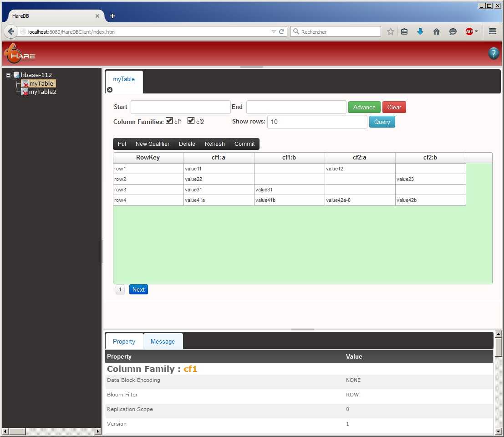Click the help question mark icon
This screenshot has width=504, height=437.
point(494,53)
